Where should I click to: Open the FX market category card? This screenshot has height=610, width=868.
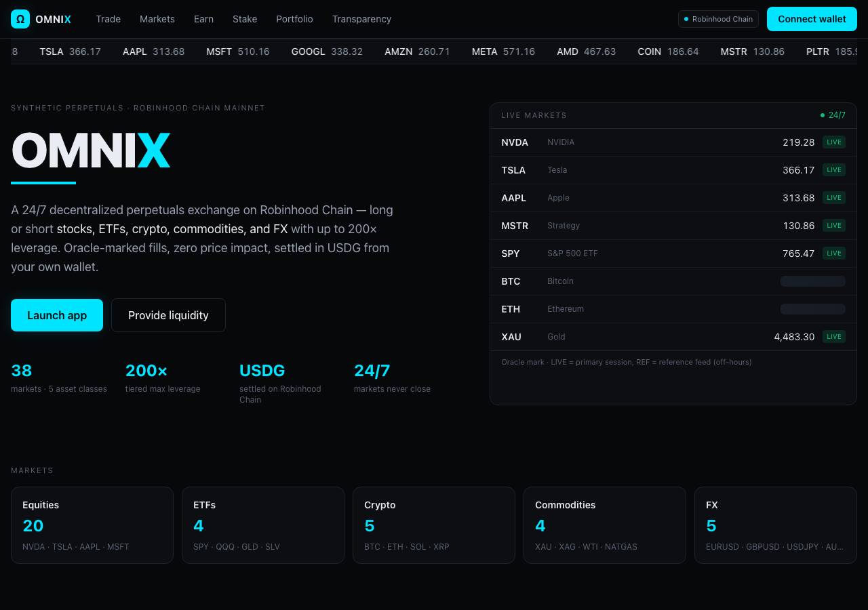[776, 525]
